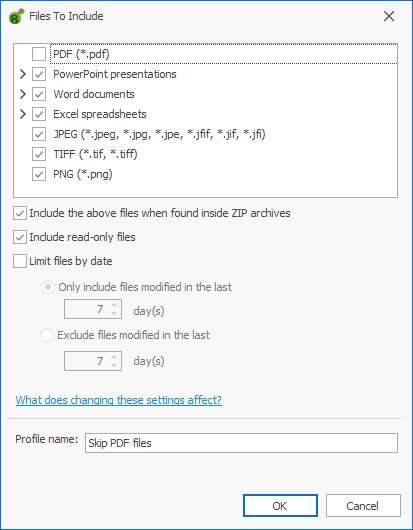
Task: Disable including files inside ZIP archives
Action: 20,214
